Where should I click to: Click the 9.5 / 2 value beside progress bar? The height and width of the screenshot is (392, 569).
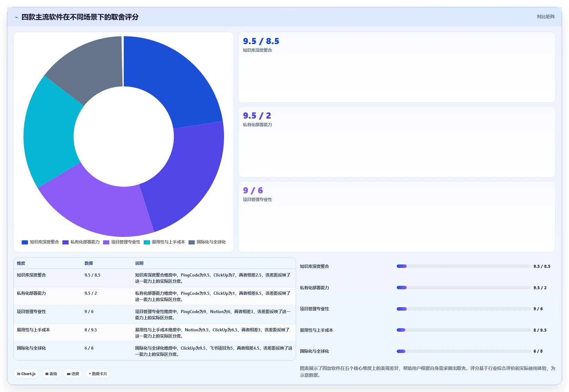pyautogui.click(x=540, y=288)
